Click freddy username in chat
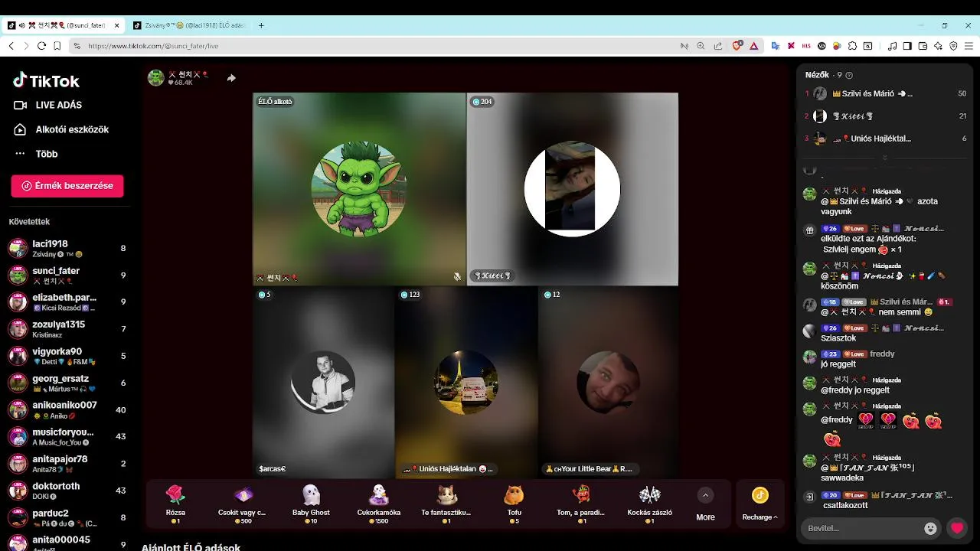The width and height of the screenshot is (980, 551). pyautogui.click(x=882, y=354)
